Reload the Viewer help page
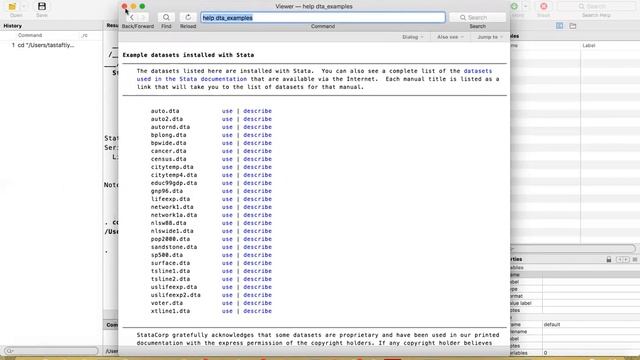This screenshot has height=360, width=640. click(188, 18)
